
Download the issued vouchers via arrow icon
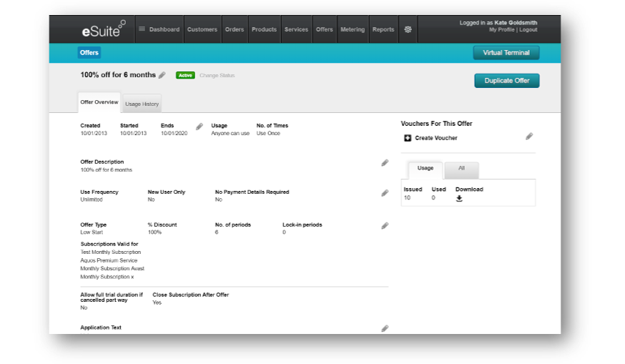pos(459,199)
